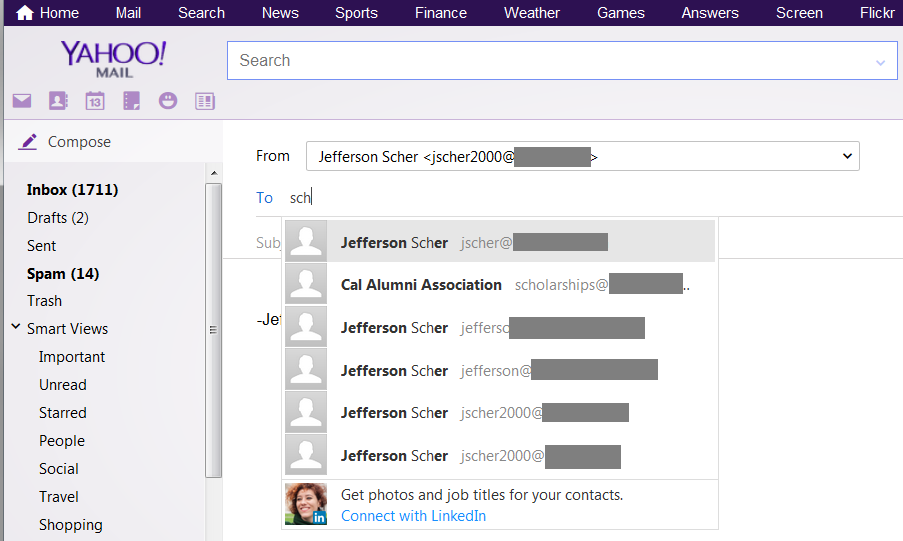The height and width of the screenshot is (541, 903).
Task: Click in the Search input field
Action: pos(550,61)
